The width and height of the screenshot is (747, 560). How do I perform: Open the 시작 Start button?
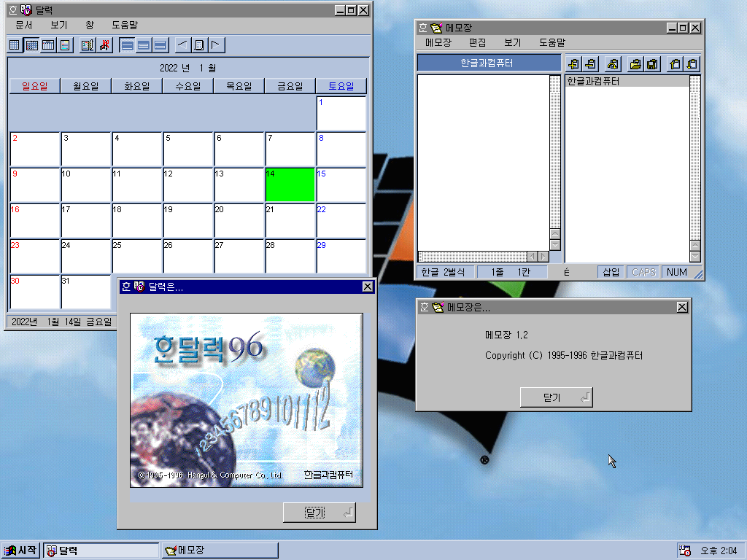pyautogui.click(x=20, y=551)
